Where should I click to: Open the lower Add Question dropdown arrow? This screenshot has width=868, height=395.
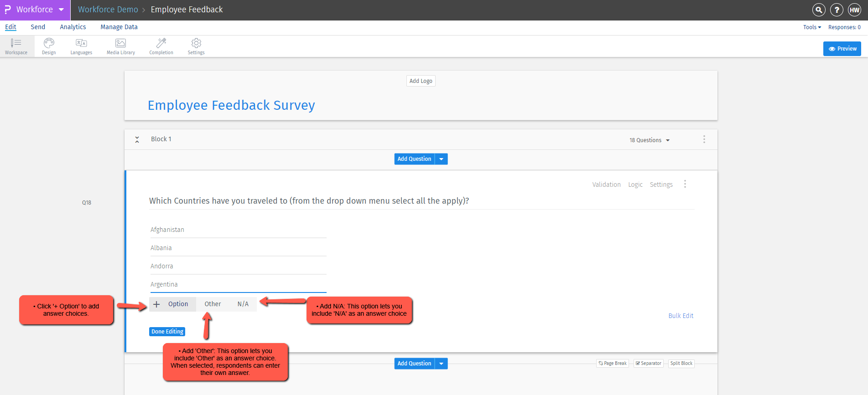[441, 364]
